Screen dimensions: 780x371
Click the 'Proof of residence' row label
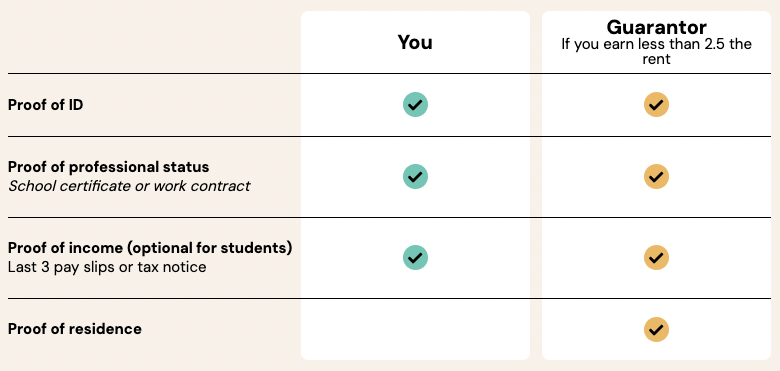click(x=75, y=329)
